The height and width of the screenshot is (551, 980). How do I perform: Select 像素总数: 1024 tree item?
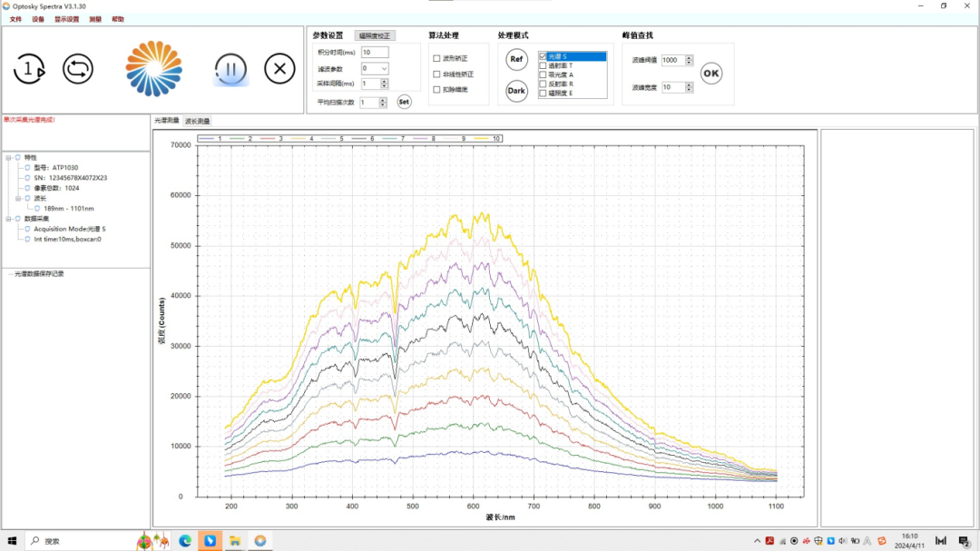click(56, 188)
